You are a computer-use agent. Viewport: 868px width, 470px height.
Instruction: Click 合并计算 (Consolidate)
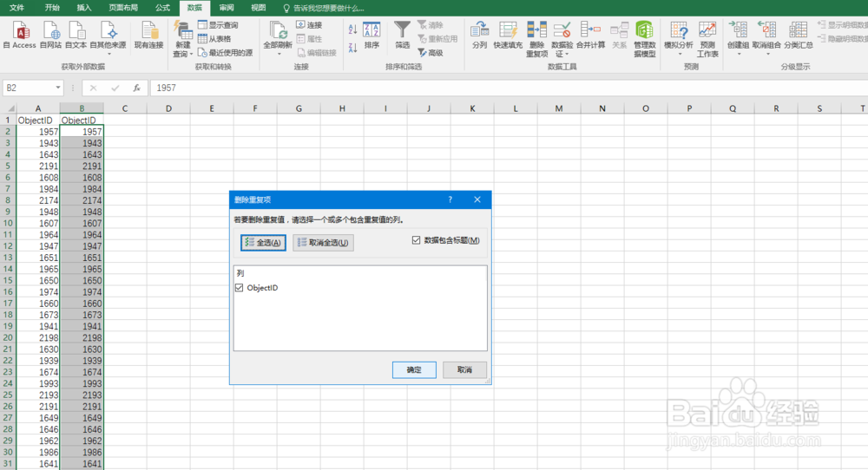click(590, 35)
